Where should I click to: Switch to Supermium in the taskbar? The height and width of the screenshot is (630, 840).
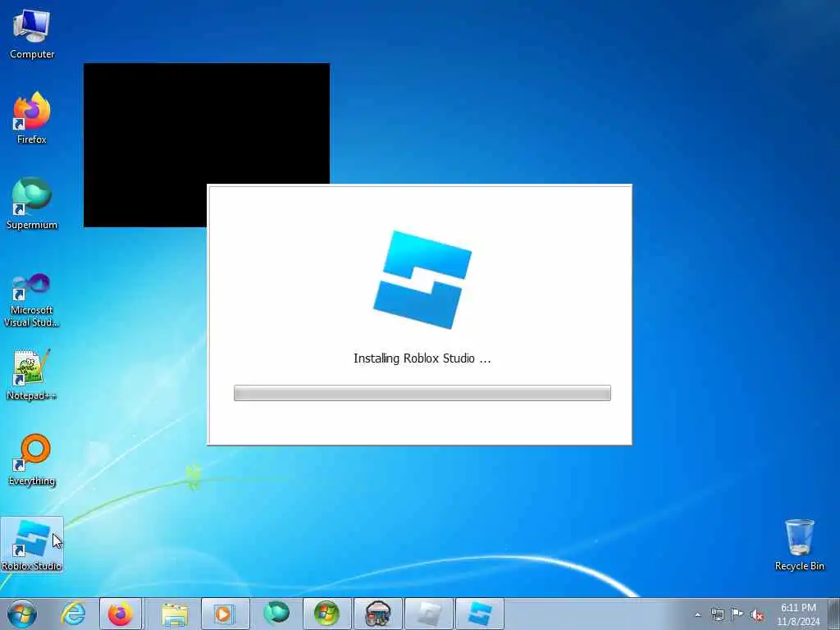(x=276, y=614)
